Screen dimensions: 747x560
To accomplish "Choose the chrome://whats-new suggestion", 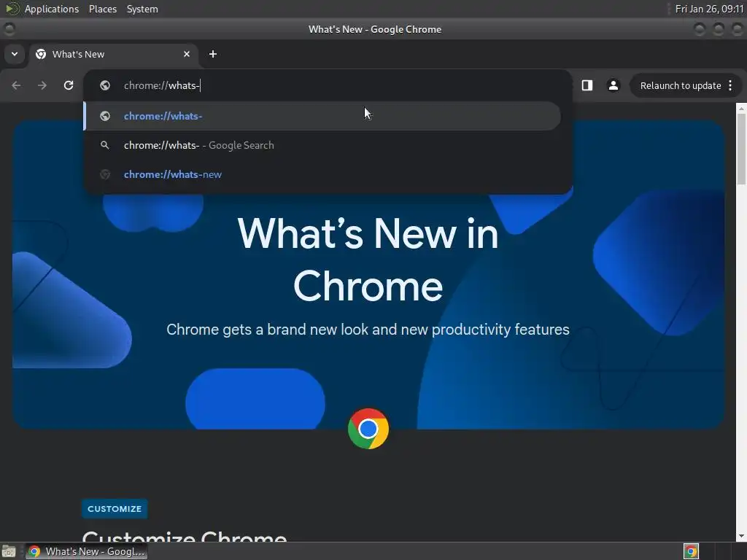I will (322, 174).
